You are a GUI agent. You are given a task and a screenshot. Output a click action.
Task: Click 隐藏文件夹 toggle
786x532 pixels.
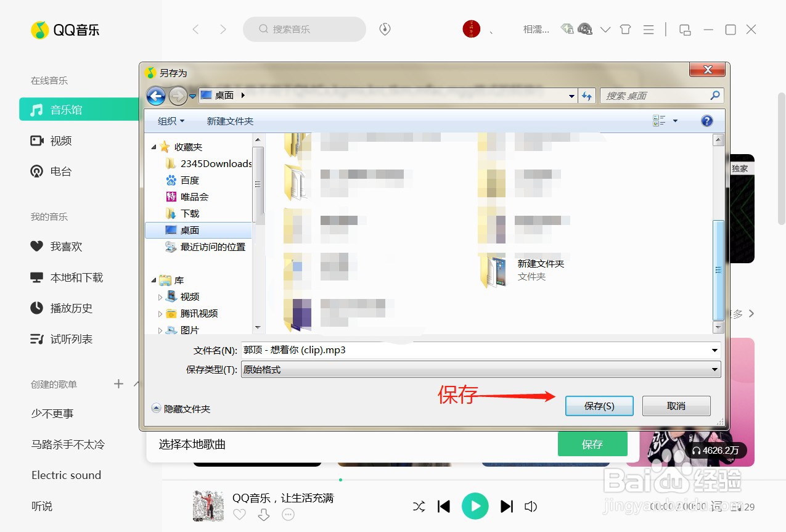[181, 409]
